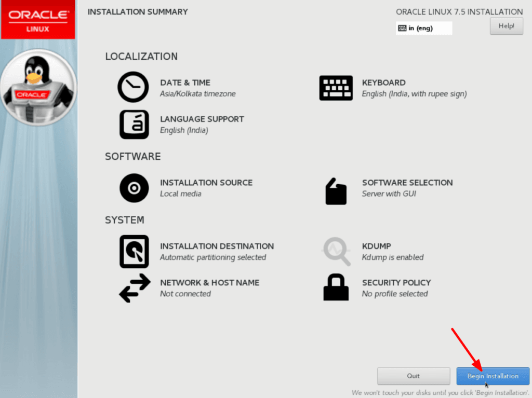Open LANGUAGE SUPPORT settings label
This screenshot has height=398, width=532.
[202, 119]
